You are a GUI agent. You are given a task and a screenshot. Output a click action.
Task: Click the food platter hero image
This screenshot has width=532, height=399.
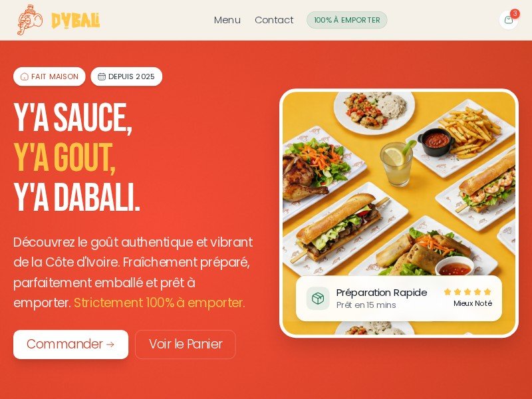tap(399, 213)
